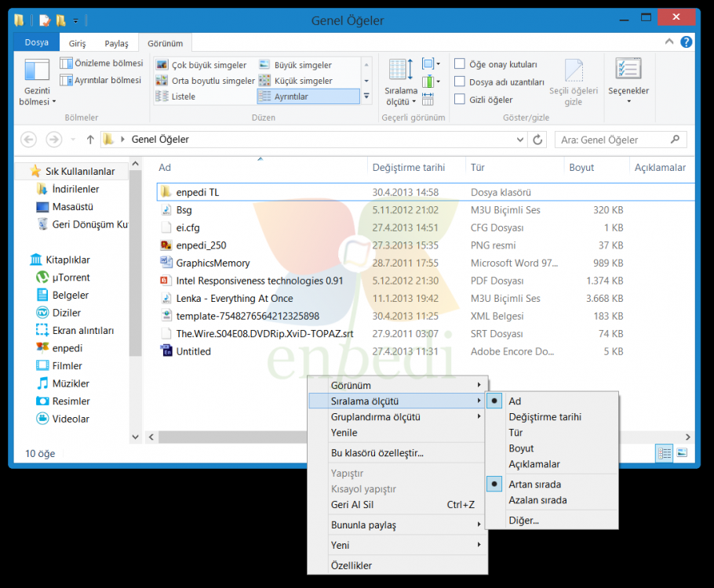Screen dimensions: 714x588
Task: Click the Help question mark icon
Action: (686, 42)
